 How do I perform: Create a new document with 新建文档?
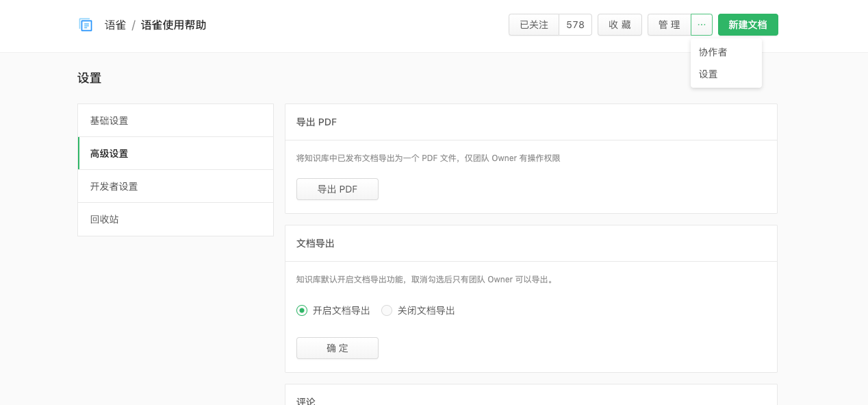[748, 25]
